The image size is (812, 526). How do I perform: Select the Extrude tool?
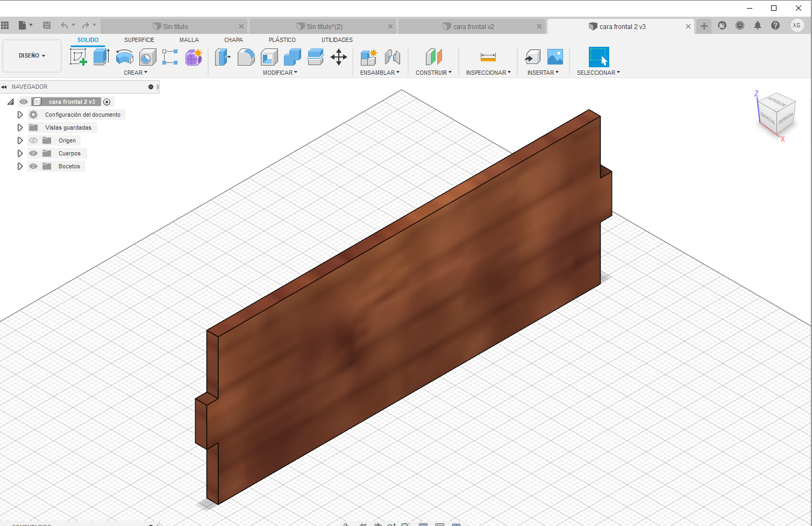point(102,56)
